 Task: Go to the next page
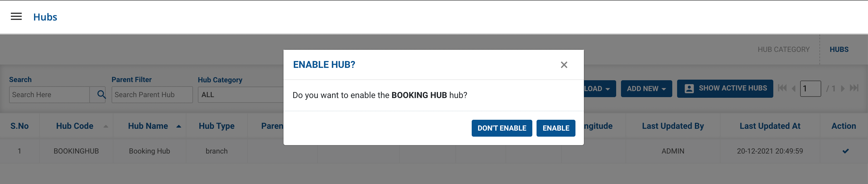click(x=842, y=89)
